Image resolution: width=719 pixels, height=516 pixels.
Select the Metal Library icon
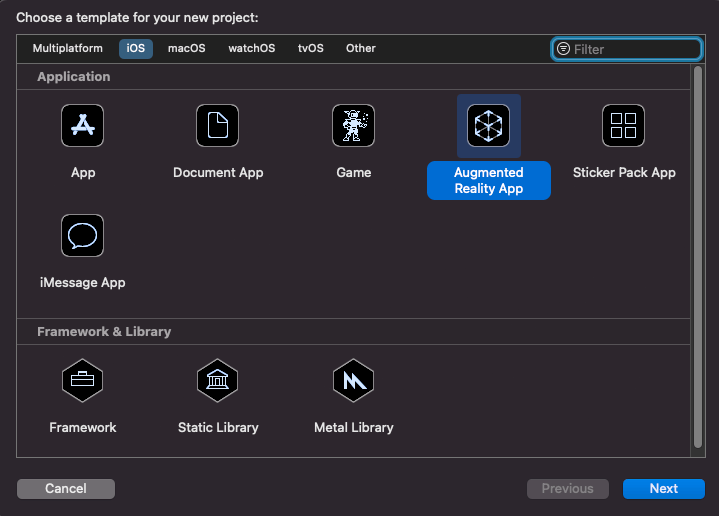pos(353,380)
